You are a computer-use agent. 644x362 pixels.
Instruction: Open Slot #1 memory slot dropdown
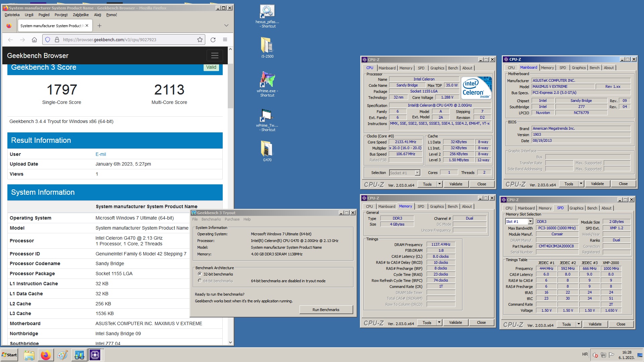coord(530,222)
